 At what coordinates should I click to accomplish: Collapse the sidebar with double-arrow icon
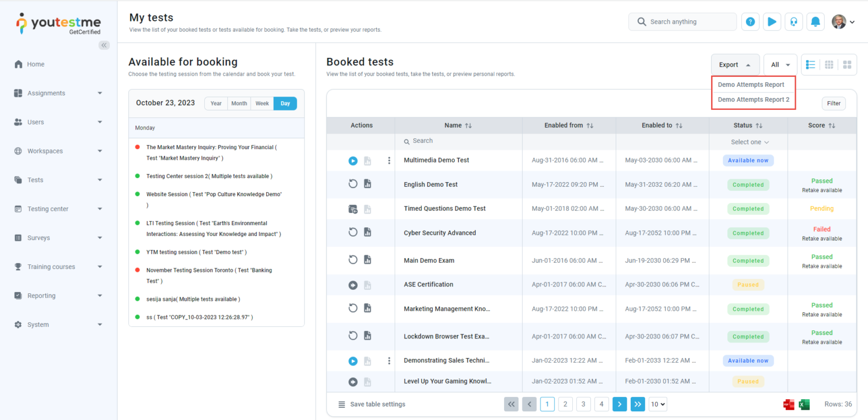(x=104, y=45)
